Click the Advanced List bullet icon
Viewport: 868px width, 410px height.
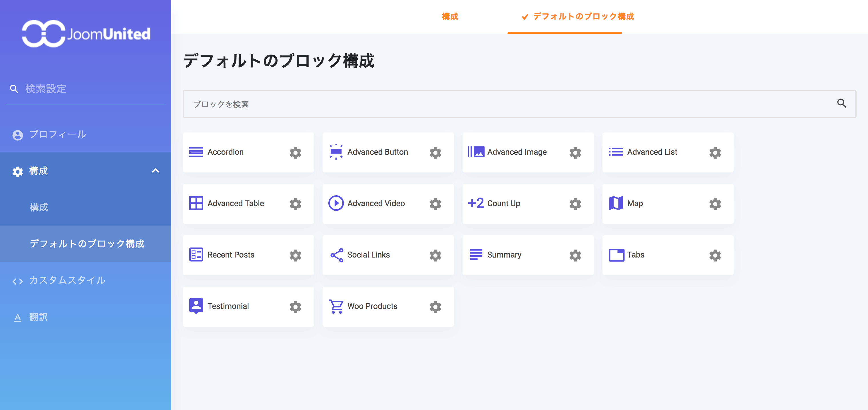coord(616,152)
